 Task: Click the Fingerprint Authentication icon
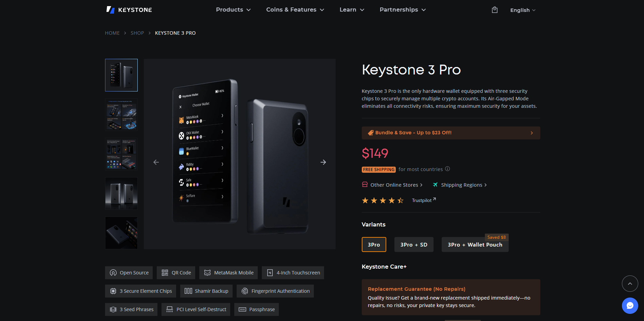(x=244, y=291)
